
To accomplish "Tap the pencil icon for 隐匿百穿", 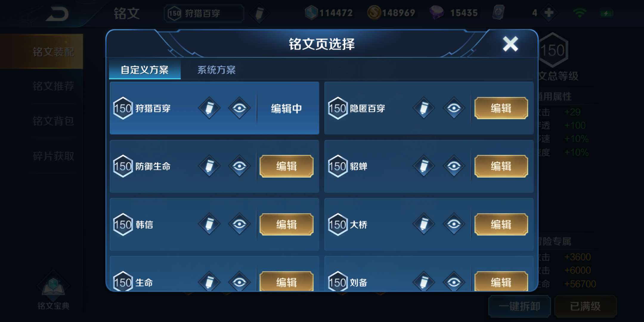I will 424,108.
